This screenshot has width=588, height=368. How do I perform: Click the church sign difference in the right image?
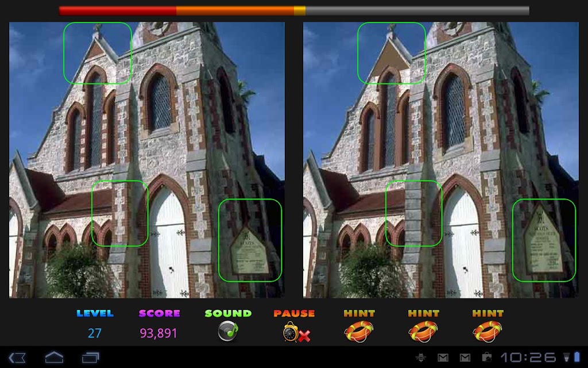point(544,240)
